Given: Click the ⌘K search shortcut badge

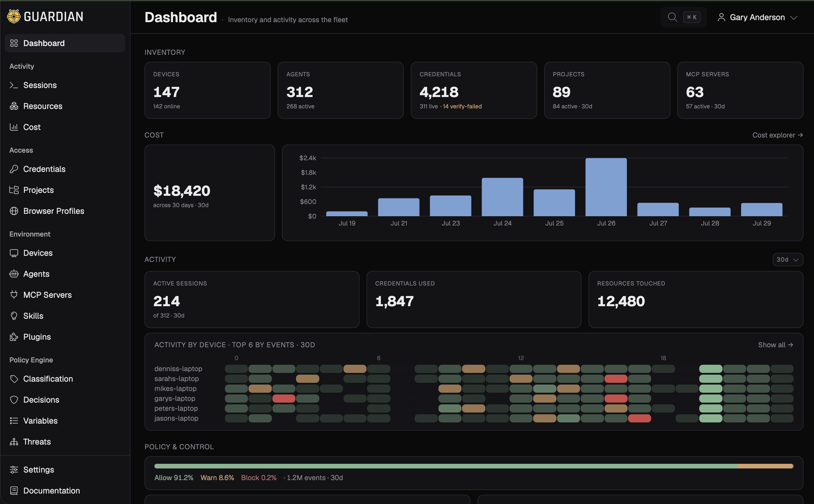Looking at the screenshot, I should 692,17.
